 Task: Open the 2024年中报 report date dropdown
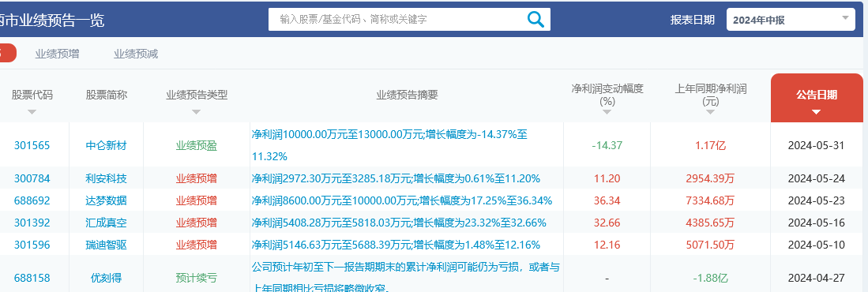(791, 20)
